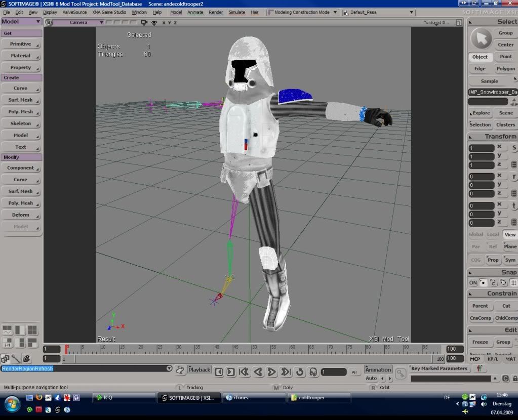Image resolution: width=518 pixels, height=420 pixels.
Task: Toggle the viewport eye visibility icon
Action: click(154, 22)
